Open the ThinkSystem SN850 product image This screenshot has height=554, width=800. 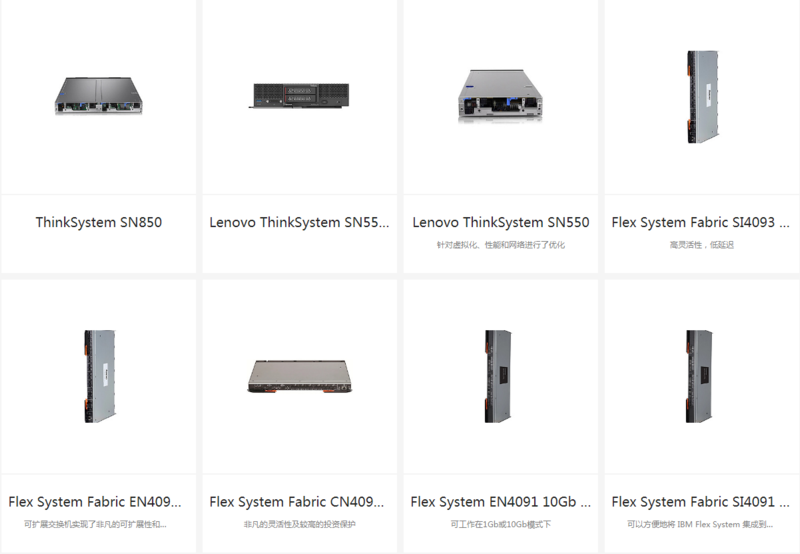coord(98,96)
